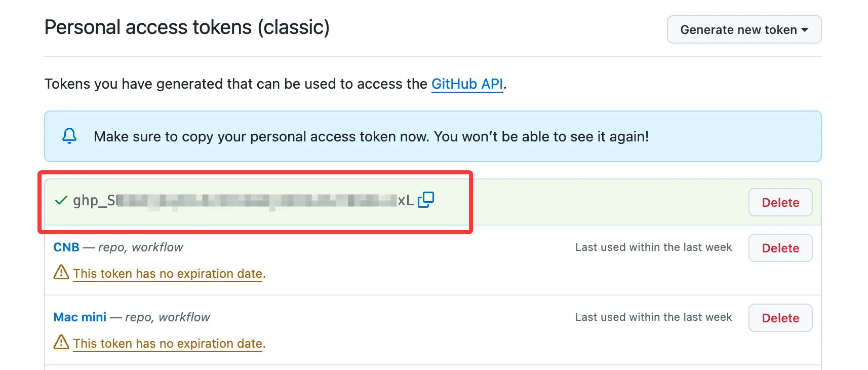Click the CNB token's last used text

(x=653, y=247)
